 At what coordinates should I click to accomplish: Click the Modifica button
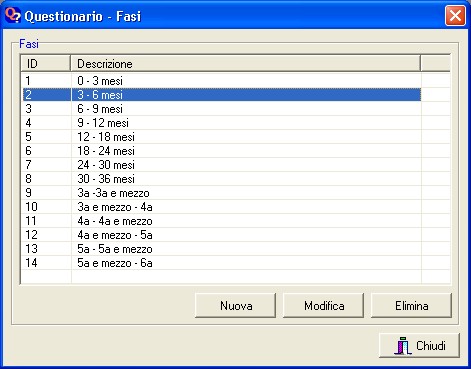point(324,305)
